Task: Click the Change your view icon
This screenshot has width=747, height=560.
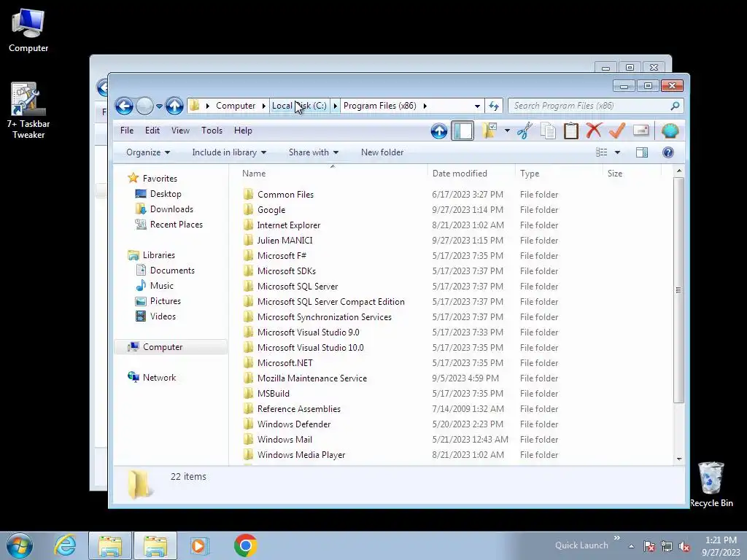Action: click(602, 152)
